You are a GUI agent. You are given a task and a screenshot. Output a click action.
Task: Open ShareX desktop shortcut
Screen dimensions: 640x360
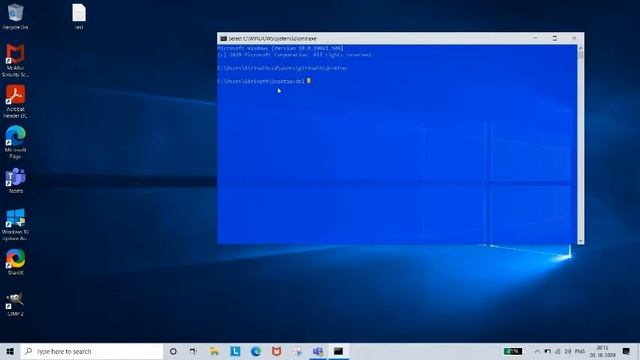[16, 262]
